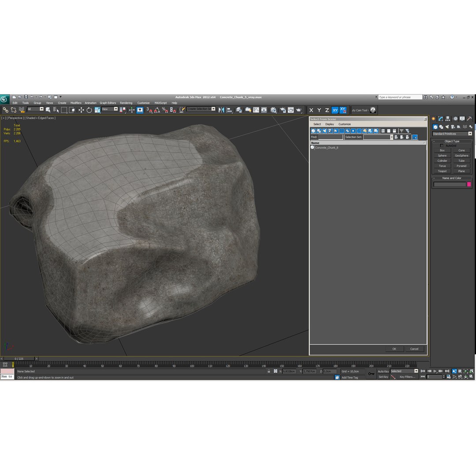Viewport: 476px width, 476px height.
Task: Open the Graph Editors menu
Action: click(x=108, y=103)
